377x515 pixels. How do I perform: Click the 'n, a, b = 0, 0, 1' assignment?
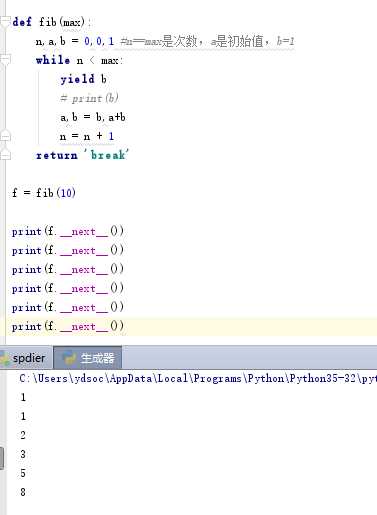[x=75, y=41]
